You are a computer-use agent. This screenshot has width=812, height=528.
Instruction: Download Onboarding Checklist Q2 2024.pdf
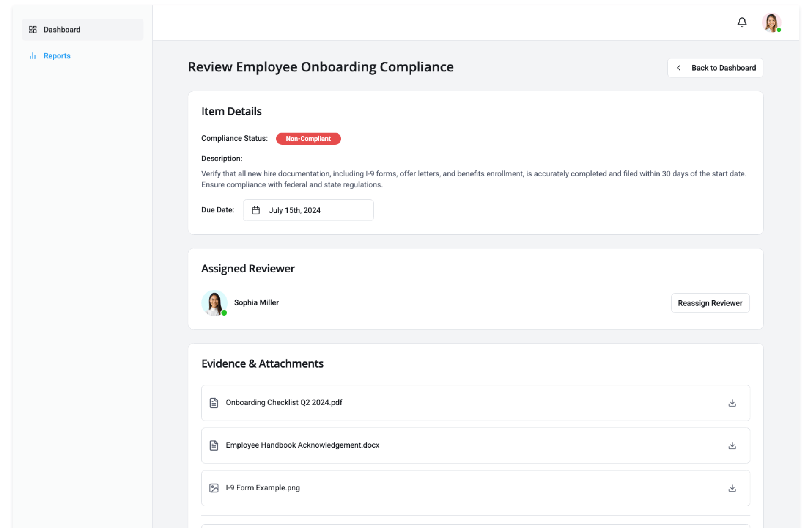732,403
